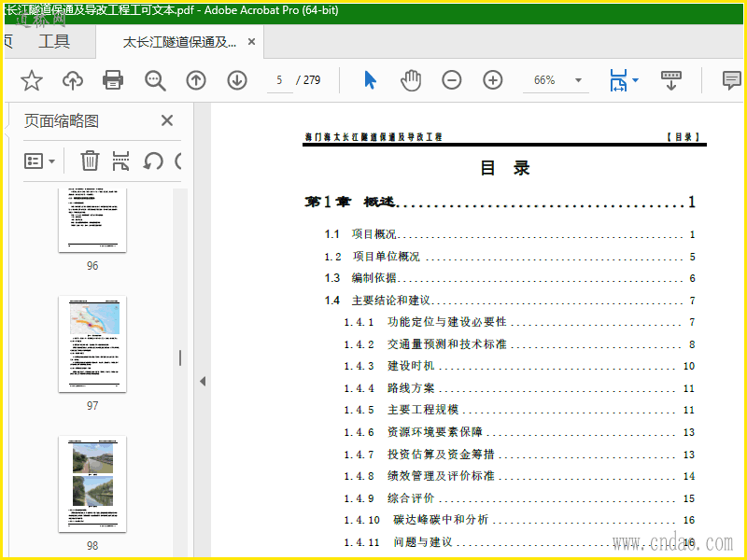This screenshot has height=560, width=747.
Task: Zoom in with the plus circle icon
Action: point(493,80)
